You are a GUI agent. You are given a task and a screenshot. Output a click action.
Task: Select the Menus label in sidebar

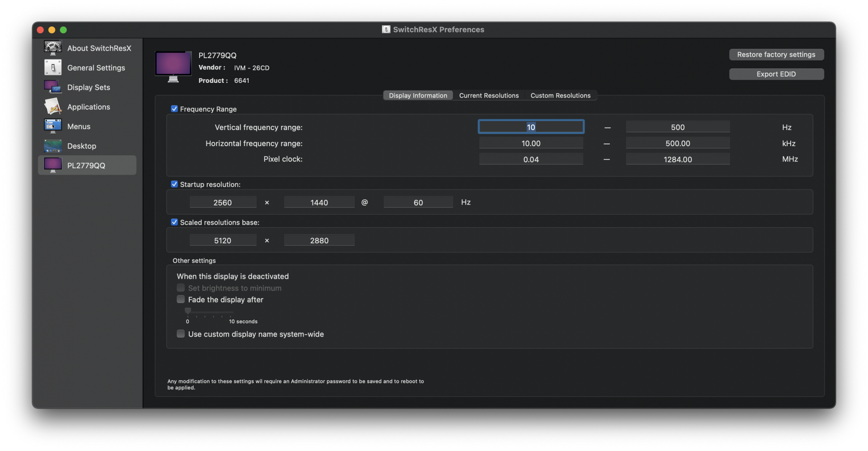point(79,126)
